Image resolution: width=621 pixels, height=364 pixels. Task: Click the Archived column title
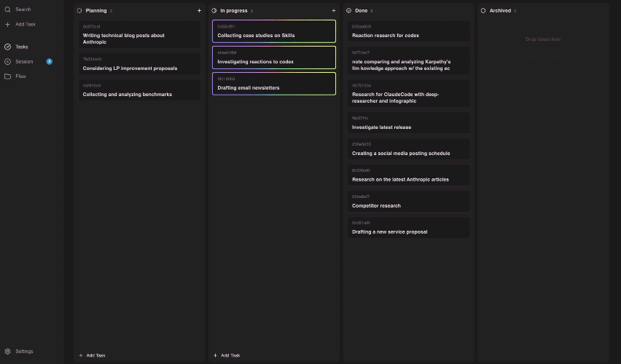click(x=500, y=11)
